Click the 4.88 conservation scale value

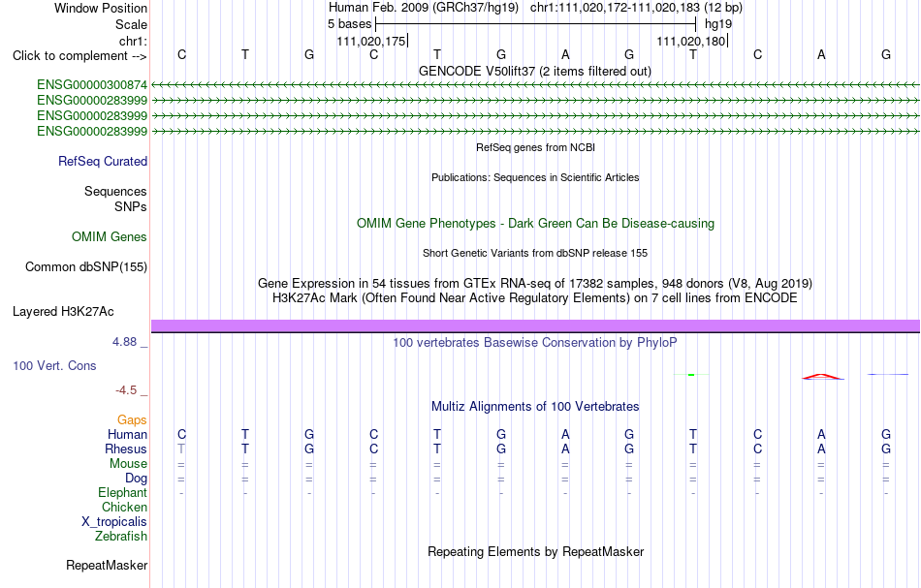click(x=124, y=342)
